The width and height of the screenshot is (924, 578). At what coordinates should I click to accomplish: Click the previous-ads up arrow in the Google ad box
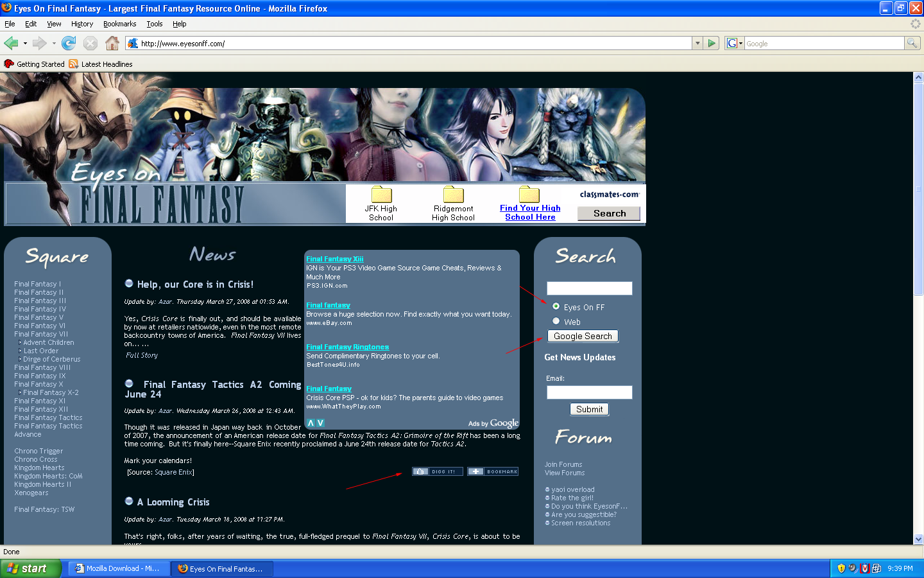[311, 423]
